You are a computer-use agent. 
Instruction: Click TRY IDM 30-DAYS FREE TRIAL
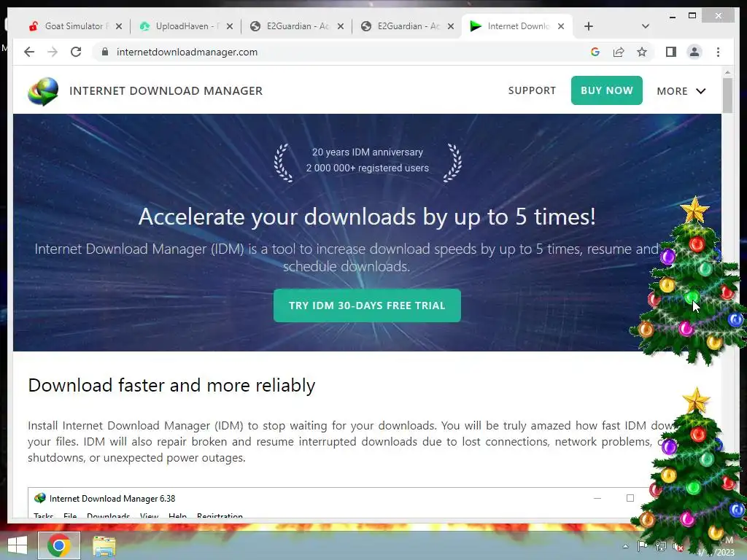(x=367, y=306)
